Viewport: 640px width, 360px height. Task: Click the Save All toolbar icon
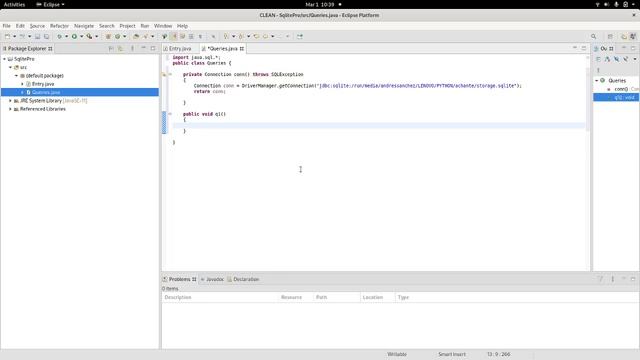46,36
